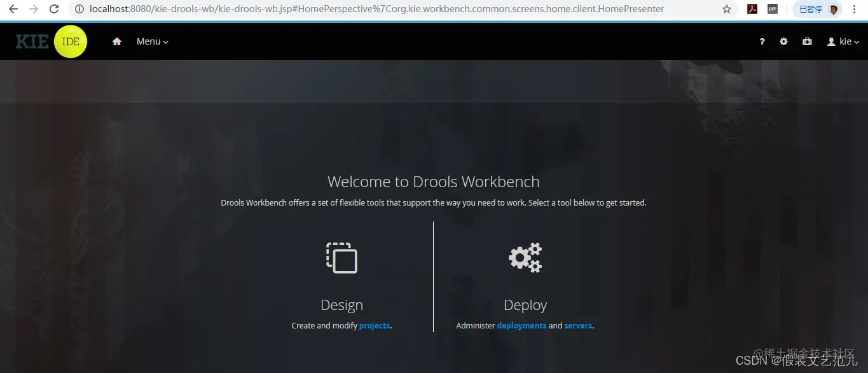
Task: Reload the page with the refresh icon
Action: (54, 9)
